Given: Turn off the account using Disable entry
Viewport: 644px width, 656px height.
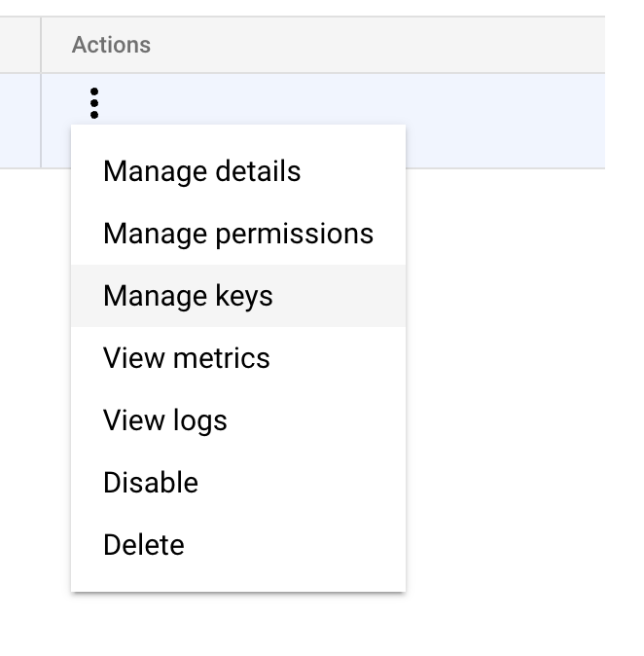Looking at the screenshot, I should [150, 483].
